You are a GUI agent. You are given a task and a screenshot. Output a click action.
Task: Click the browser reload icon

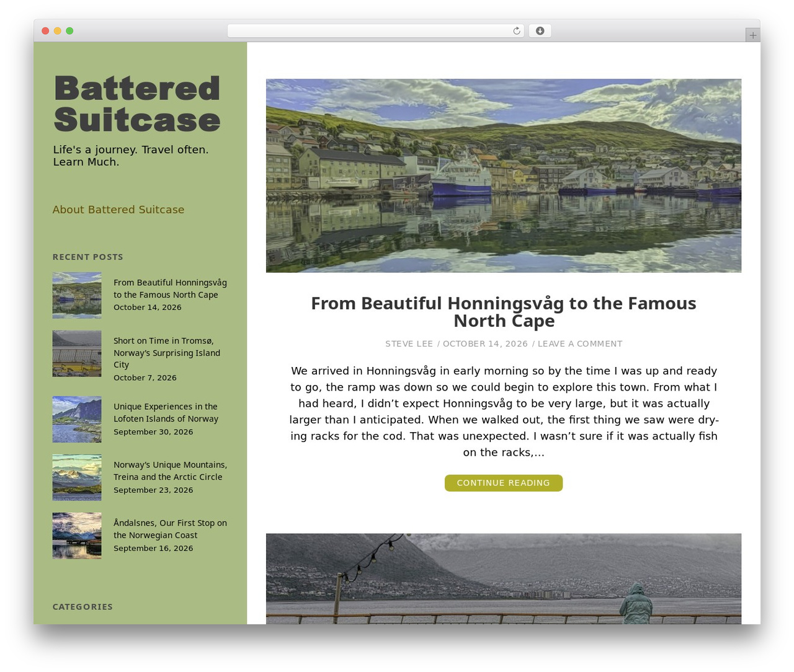[516, 31]
